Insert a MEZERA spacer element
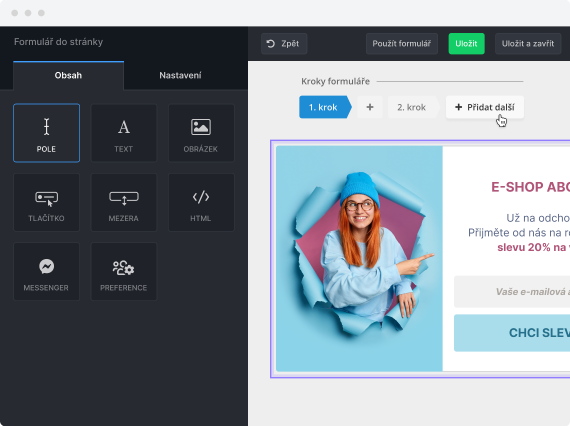Image resolution: width=570 pixels, height=426 pixels. (x=124, y=202)
